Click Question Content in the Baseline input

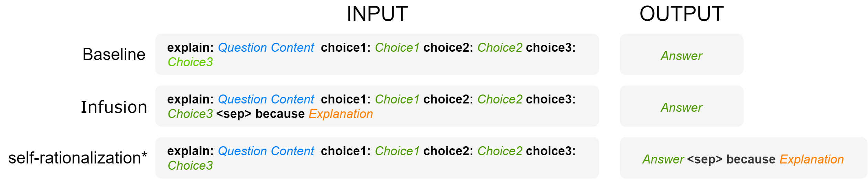tap(266, 48)
